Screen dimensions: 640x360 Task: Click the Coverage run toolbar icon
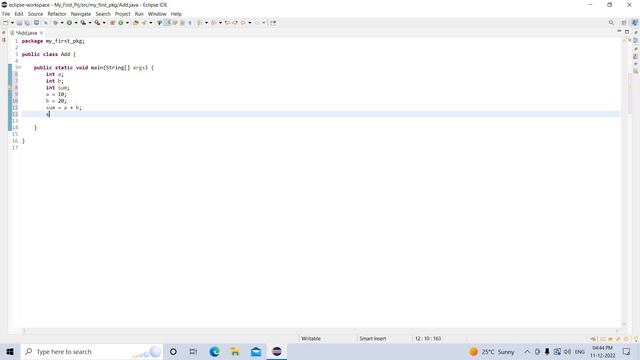83,23
